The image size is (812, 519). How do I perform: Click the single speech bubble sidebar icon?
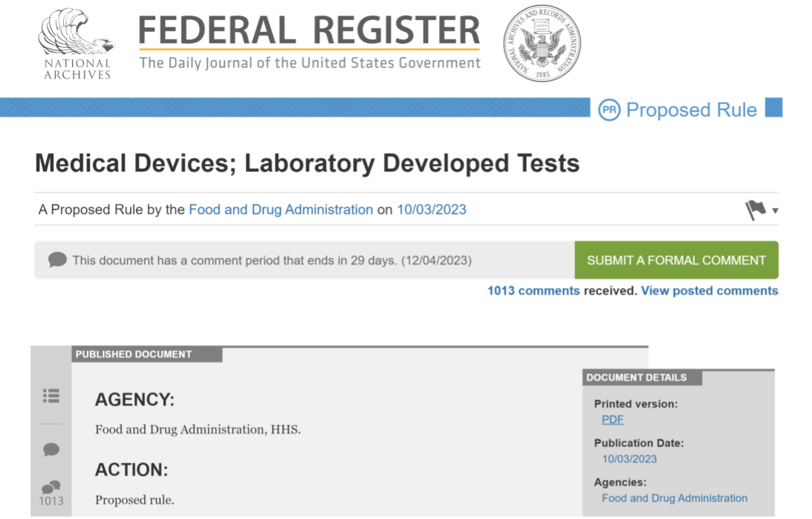pos(51,449)
